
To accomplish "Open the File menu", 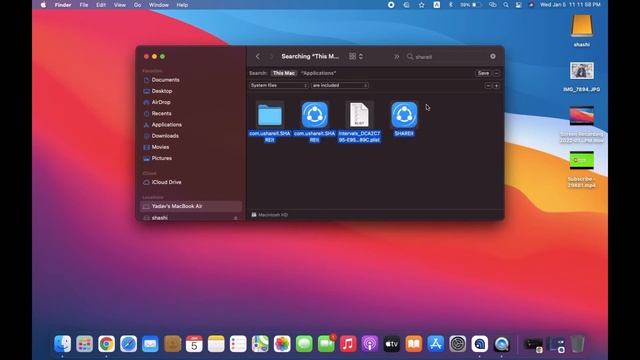I will click(84, 5).
